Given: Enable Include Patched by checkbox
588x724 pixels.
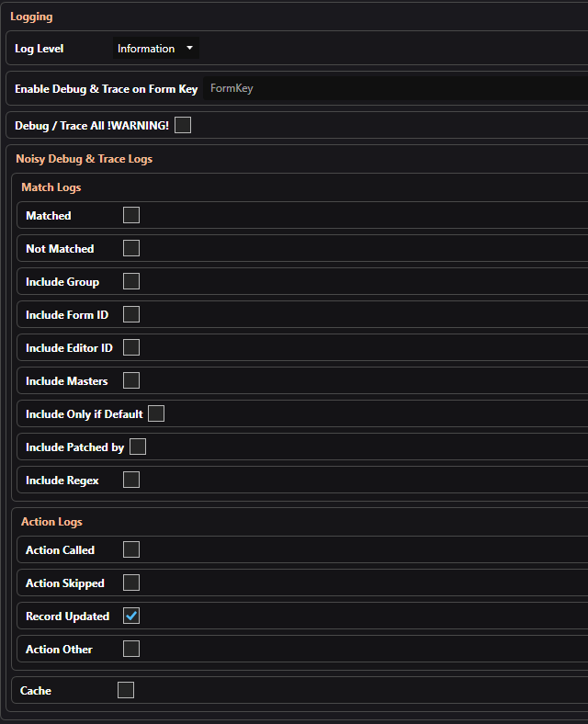Looking at the screenshot, I should (x=138, y=447).
